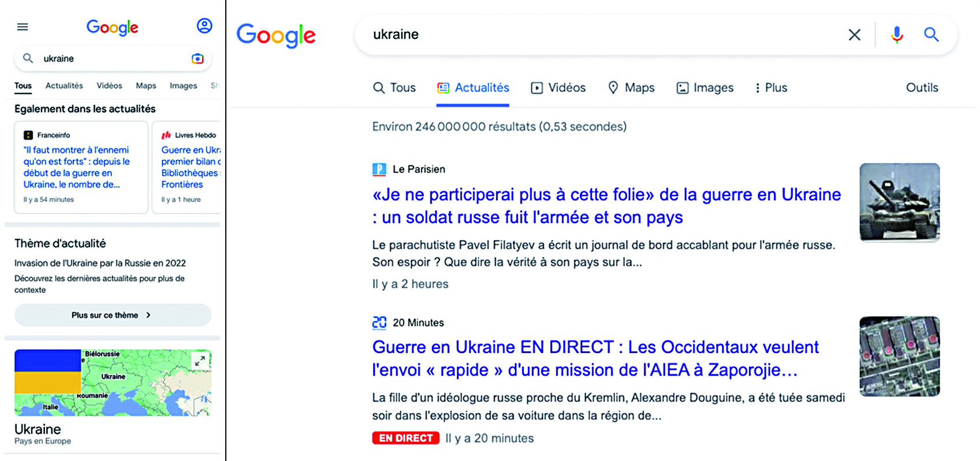
Task: Start voice search with the microphone icon
Action: click(x=897, y=35)
